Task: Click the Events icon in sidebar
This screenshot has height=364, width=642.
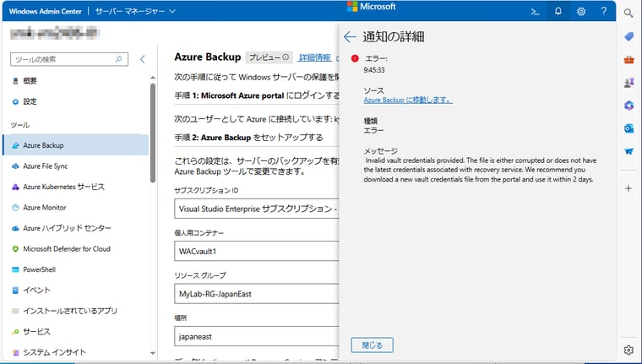Action: tap(15, 291)
